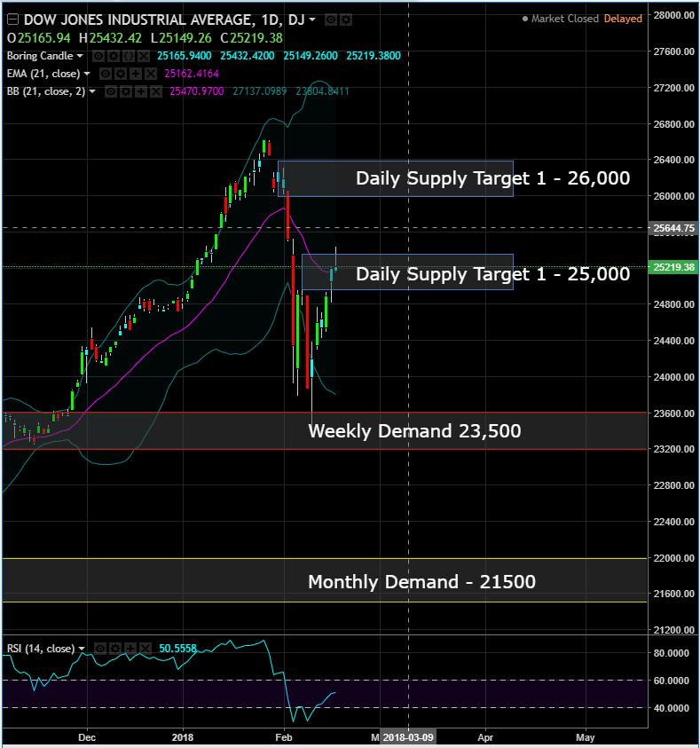Click the plus icon on the EMA row
Viewport: 700px width, 748px height.
pyautogui.click(x=136, y=74)
